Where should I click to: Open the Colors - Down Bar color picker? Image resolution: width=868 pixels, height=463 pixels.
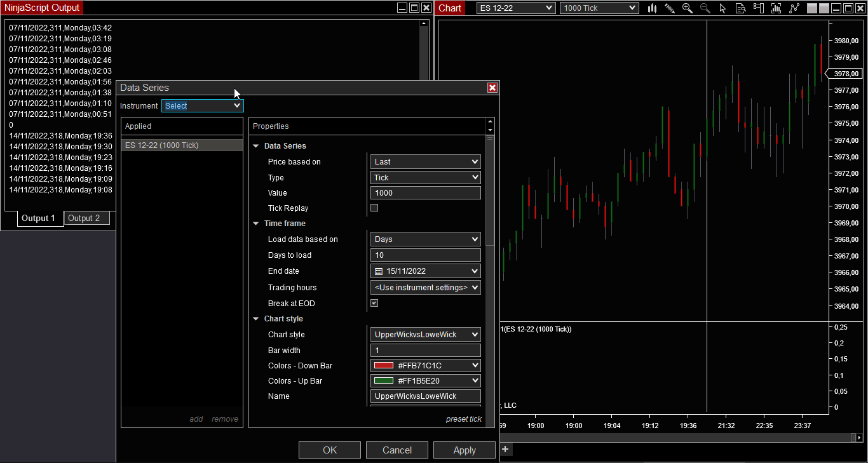click(x=426, y=366)
